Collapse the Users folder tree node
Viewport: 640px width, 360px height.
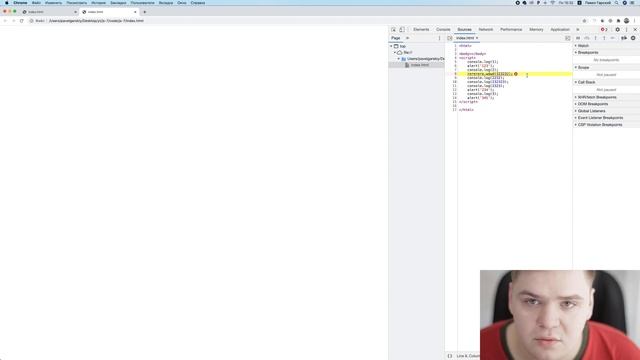coord(399,59)
